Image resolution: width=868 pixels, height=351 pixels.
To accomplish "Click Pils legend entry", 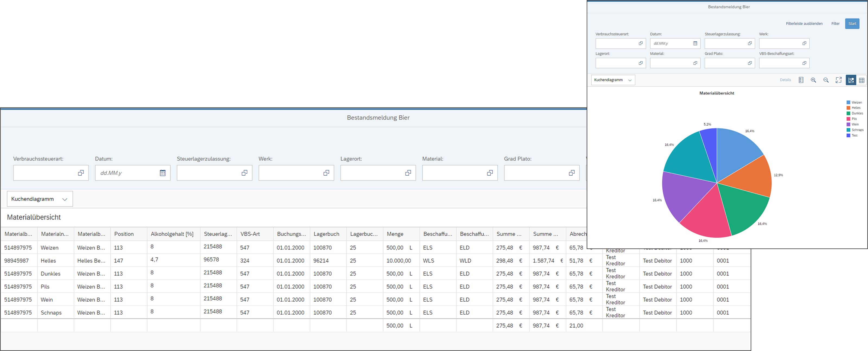I will point(852,119).
